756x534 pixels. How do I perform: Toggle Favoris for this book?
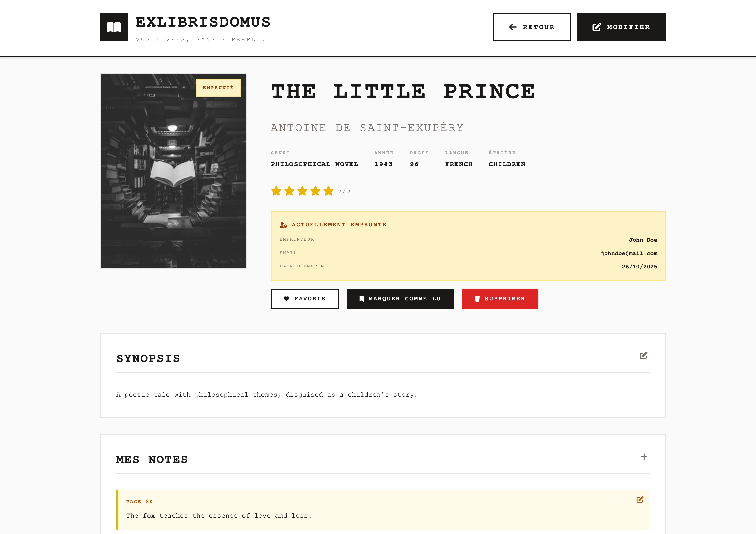coord(304,299)
